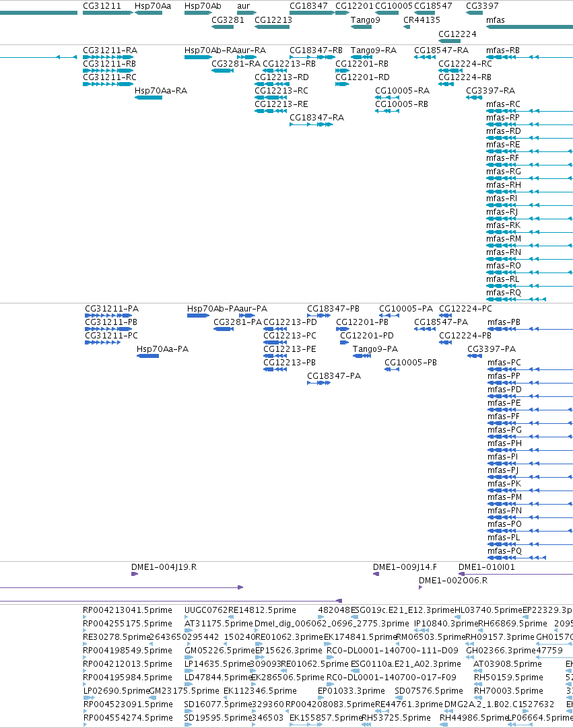Click the CG18347-RA transcript label
The width and height of the screenshot is (573, 728).
pyautogui.click(x=317, y=118)
